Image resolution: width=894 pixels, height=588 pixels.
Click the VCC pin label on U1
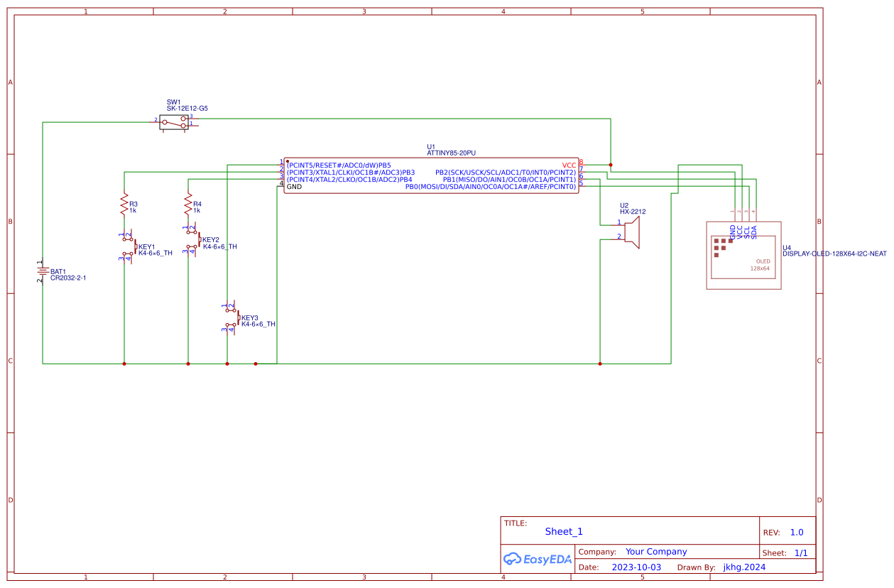(x=568, y=164)
